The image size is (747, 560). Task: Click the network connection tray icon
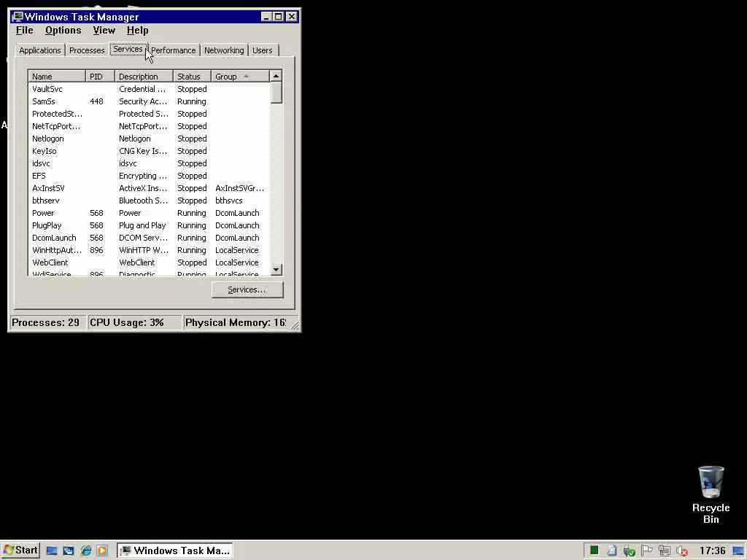[665, 551]
